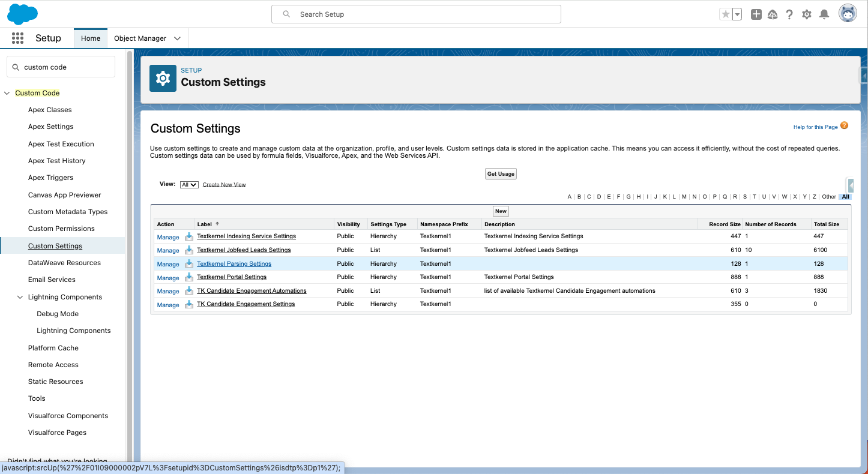Click the Favorites star icon

[726, 14]
